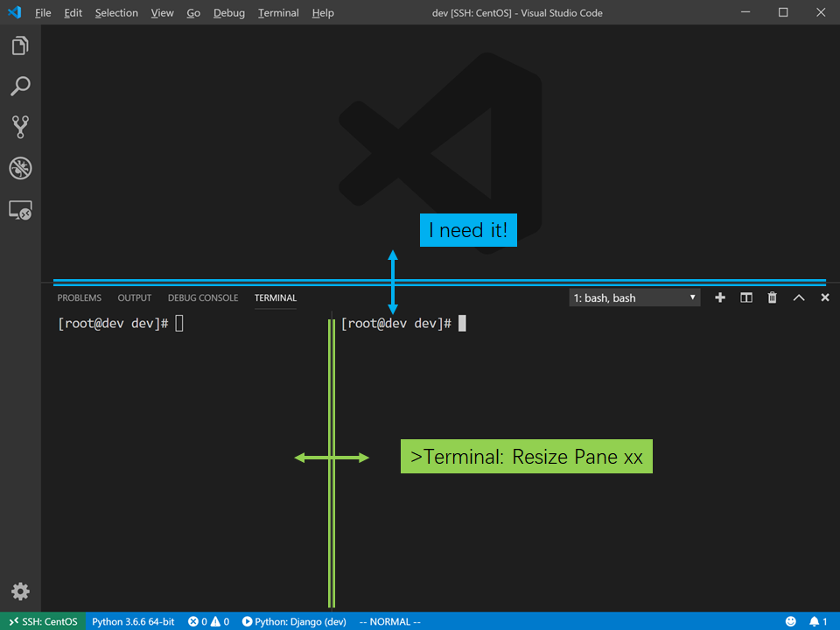The height and width of the screenshot is (630, 840).
Task: Click the Remote Explorer icon in the activity bar
Action: 20,210
